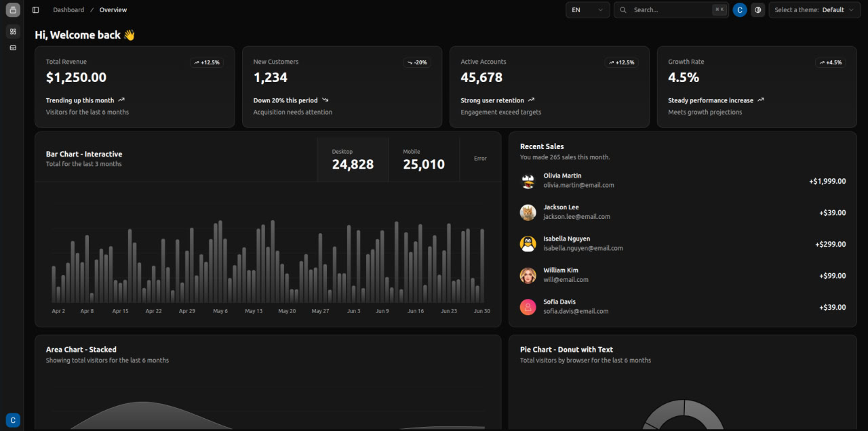Click the ⌘K shortcut badge in search
Image resolution: width=868 pixels, height=431 pixels.
(x=719, y=9)
